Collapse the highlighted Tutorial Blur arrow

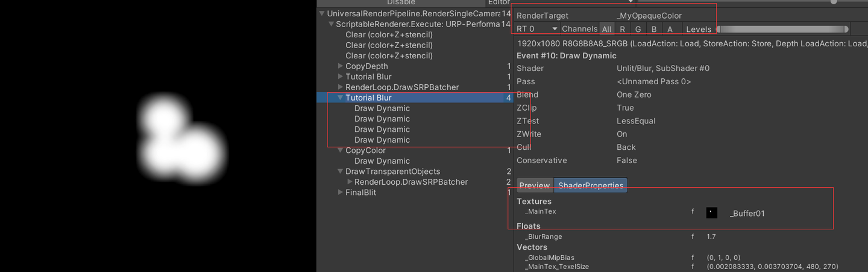pos(341,97)
